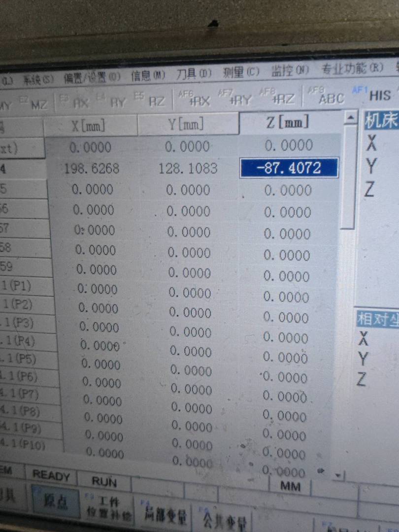Select the X value 198.6268 cell
This screenshot has width=399, height=532.
tap(92, 168)
